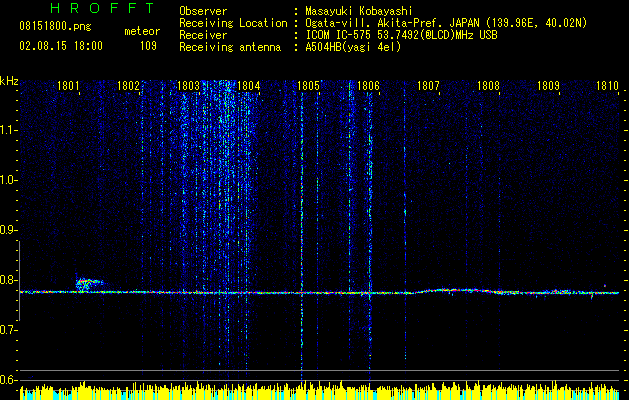
Task: Click the Ogata-vill. Akita-Pref. JAPAN location text
Action: (446, 24)
